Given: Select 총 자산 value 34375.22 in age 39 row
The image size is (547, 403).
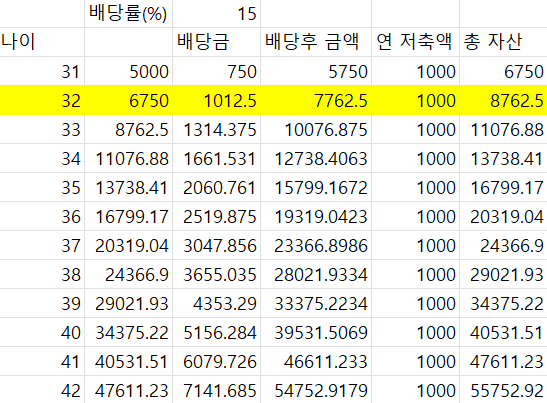Looking at the screenshot, I should point(503,303).
